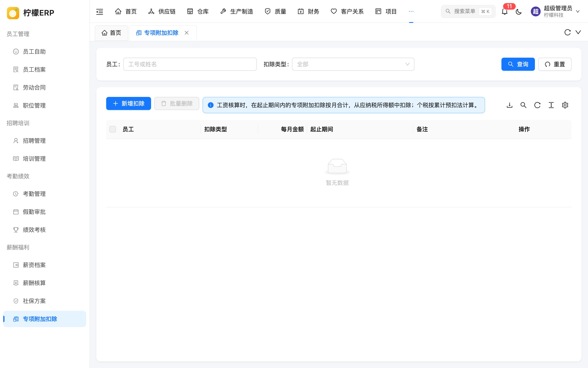Open 薪资档案 in the sidebar
This screenshot has height=368, width=588.
(x=45, y=265)
